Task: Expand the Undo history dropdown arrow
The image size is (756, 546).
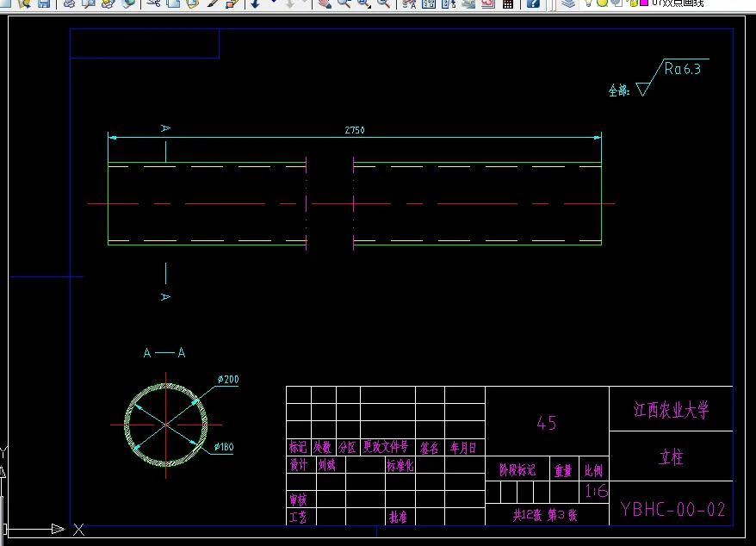Action: pos(273,2)
